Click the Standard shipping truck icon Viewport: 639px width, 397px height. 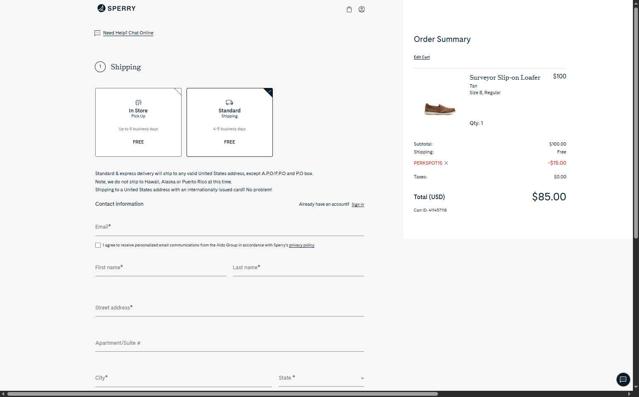click(229, 102)
